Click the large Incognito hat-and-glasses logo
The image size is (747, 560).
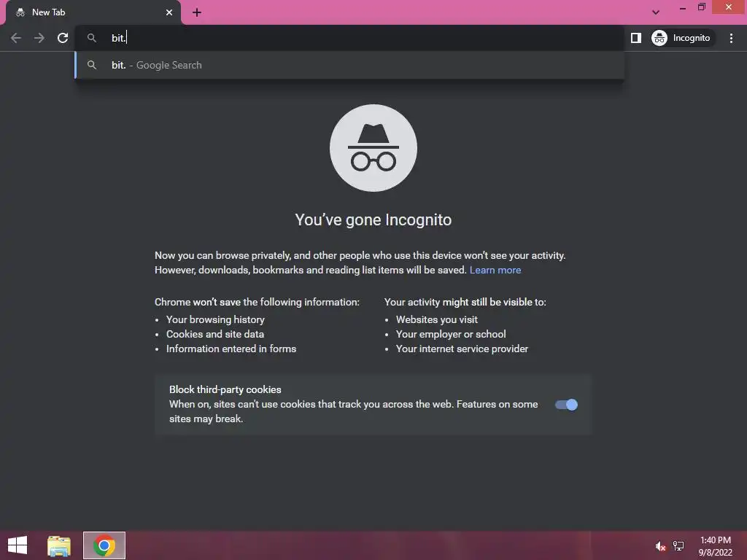tap(373, 148)
